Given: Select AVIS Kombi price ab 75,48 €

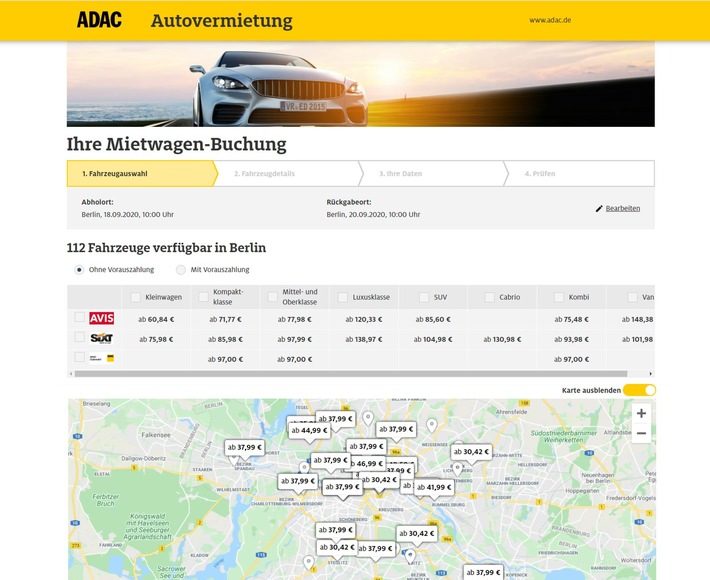Looking at the screenshot, I should coord(571,319).
